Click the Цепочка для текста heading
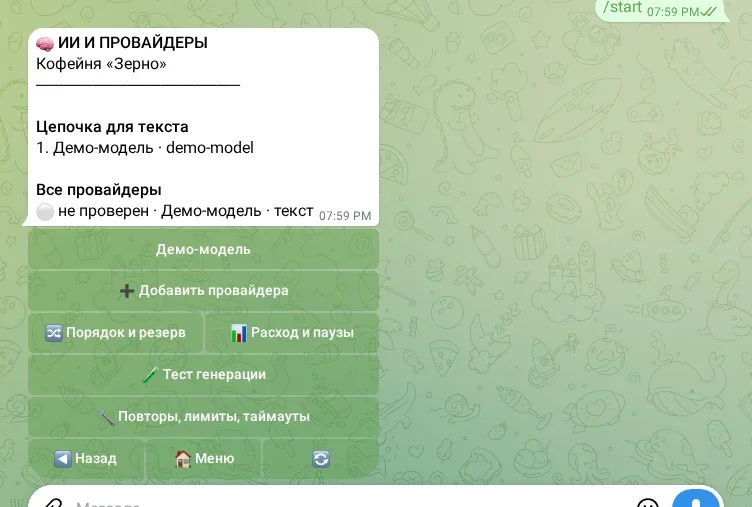The width and height of the screenshot is (752, 507). (x=112, y=127)
